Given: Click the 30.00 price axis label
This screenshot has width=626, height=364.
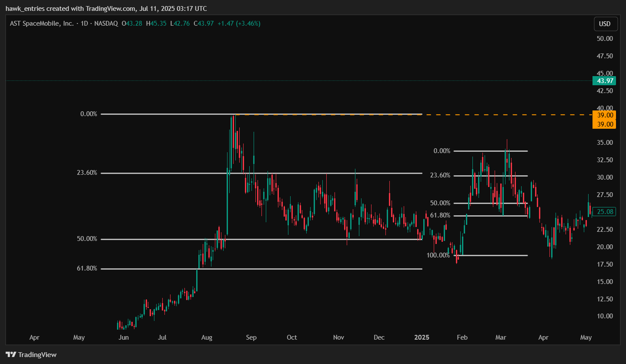Looking at the screenshot, I should [605, 177].
